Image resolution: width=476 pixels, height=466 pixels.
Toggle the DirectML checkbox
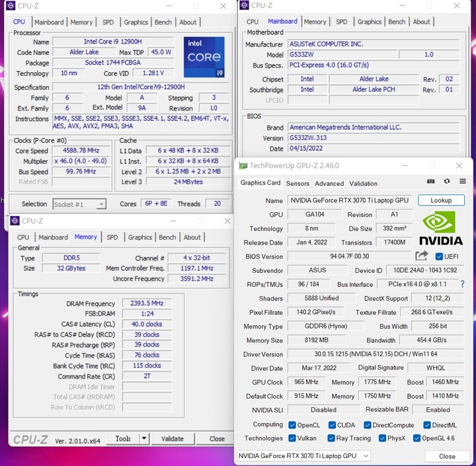pyautogui.click(x=427, y=425)
